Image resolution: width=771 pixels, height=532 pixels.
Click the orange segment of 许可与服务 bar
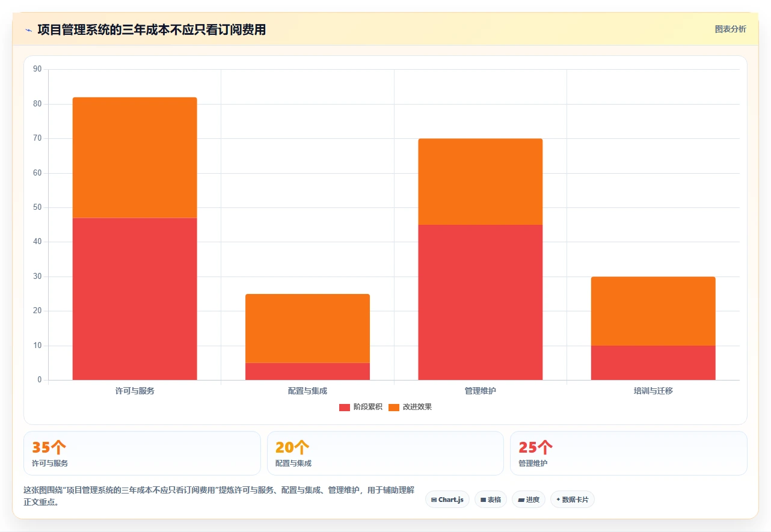click(x=135, y=157)
